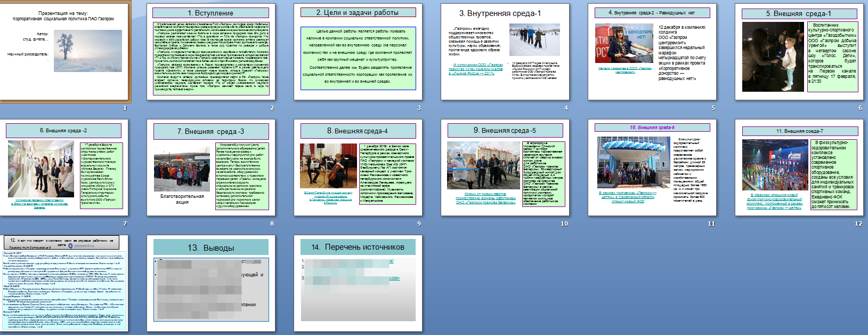
Task: Click slide number 8 below Благотворительная акция slide
Action: click(x=272, y=224)
